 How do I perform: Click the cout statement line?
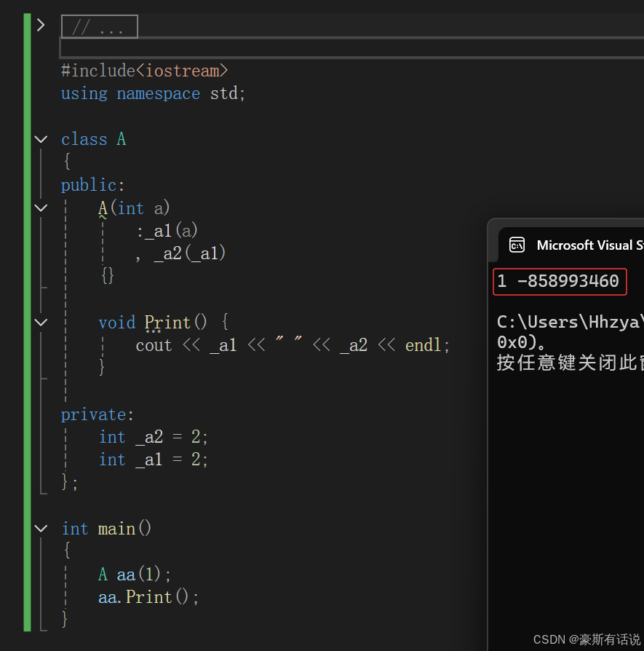click(x=293, y=345)
